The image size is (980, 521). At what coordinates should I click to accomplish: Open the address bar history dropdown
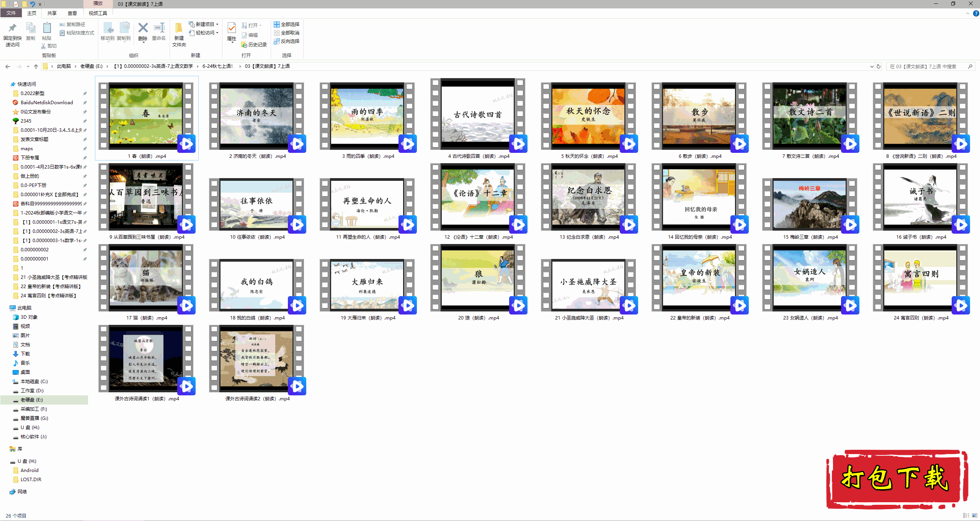click(872, 67)
